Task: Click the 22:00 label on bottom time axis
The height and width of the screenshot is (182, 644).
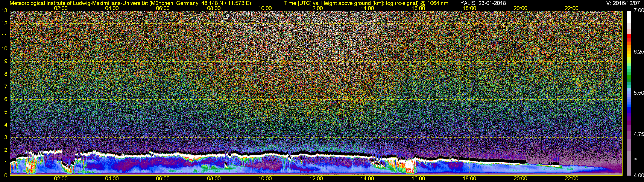Action: 571,179
